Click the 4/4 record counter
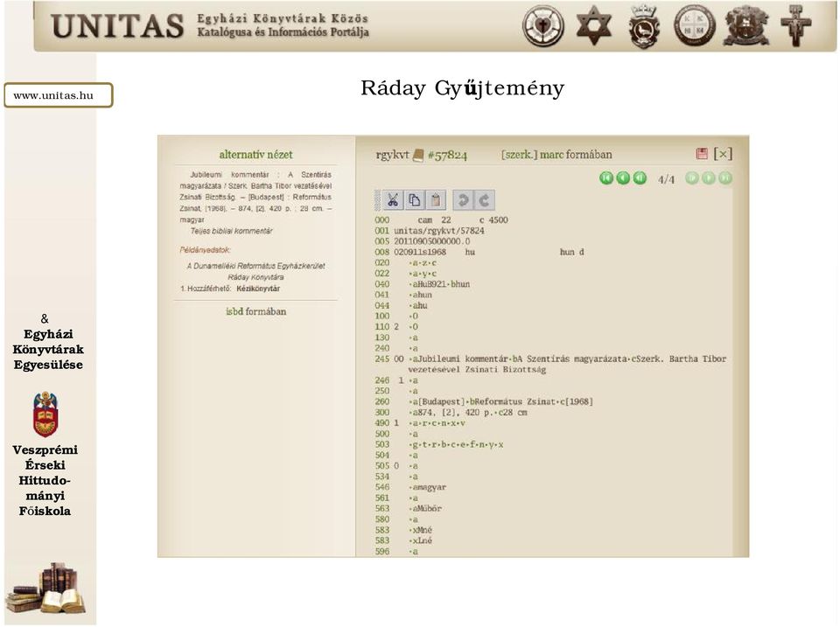This screenshot has width=840, height=627. pos(667,179)
